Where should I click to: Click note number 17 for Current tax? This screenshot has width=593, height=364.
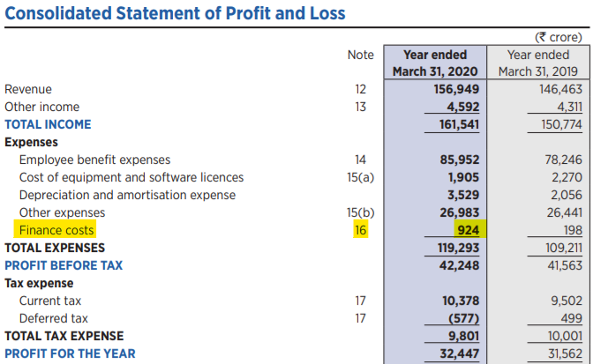[360, 301]
